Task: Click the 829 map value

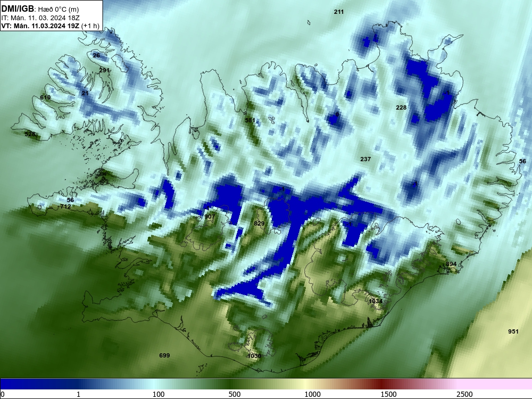Action: 259,223
